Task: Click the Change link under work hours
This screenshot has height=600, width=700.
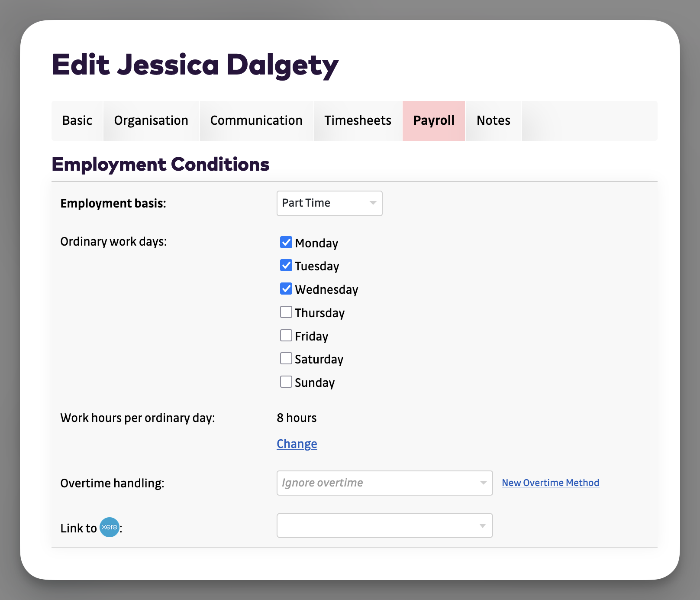Action: tap(297, 444)
